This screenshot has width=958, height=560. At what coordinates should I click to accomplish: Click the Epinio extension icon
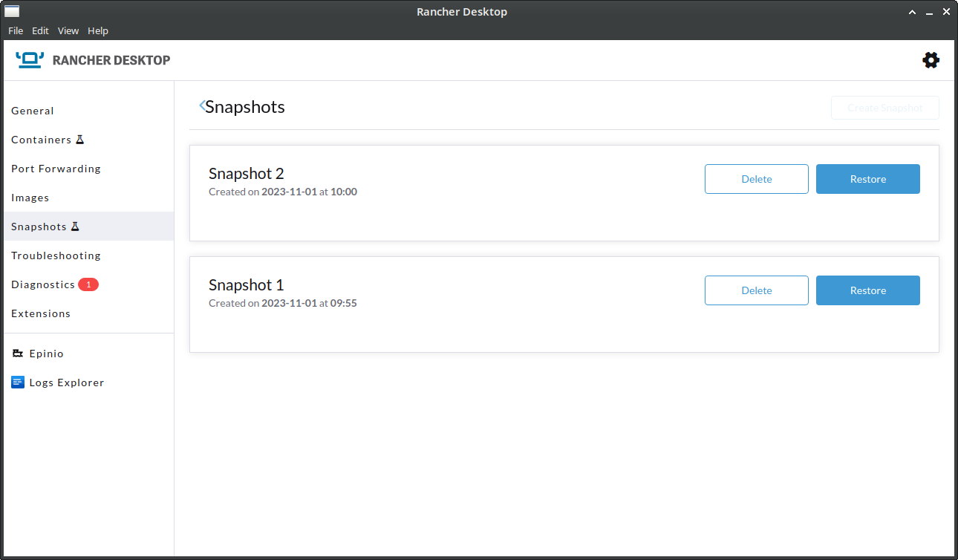[x=18, y=354]
